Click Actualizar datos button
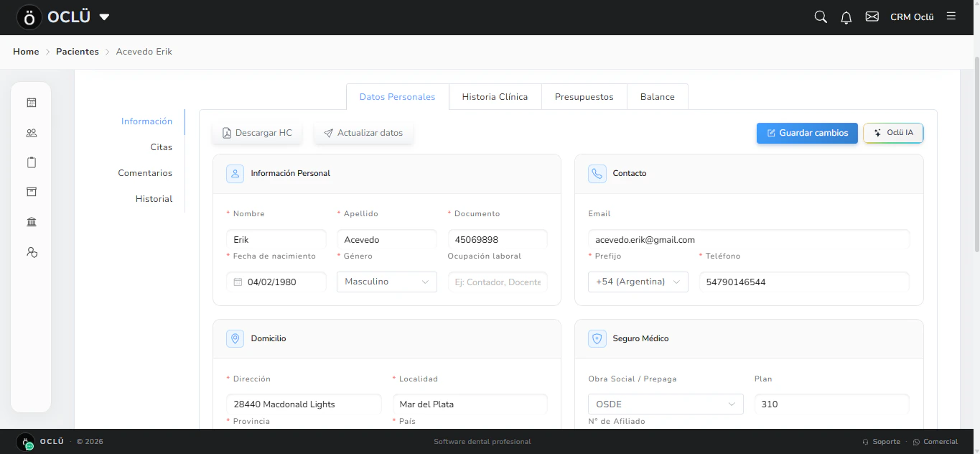 363,133
